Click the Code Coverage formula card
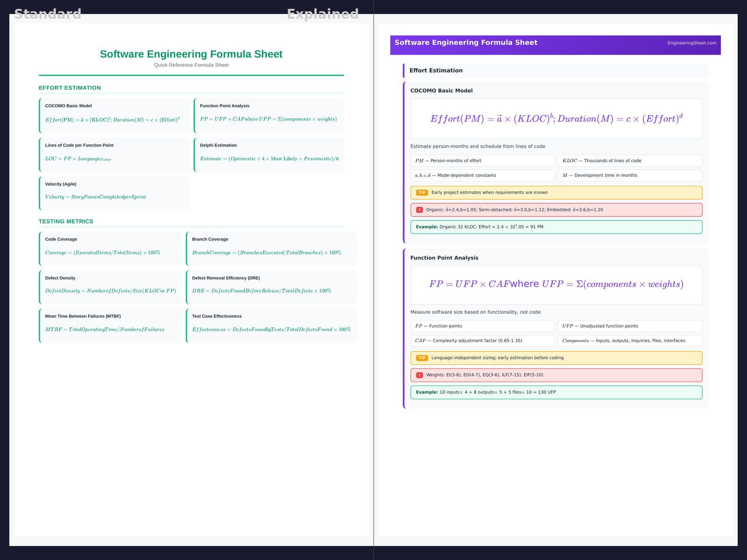Screen dimensions: 747x560 click(110, 249)
